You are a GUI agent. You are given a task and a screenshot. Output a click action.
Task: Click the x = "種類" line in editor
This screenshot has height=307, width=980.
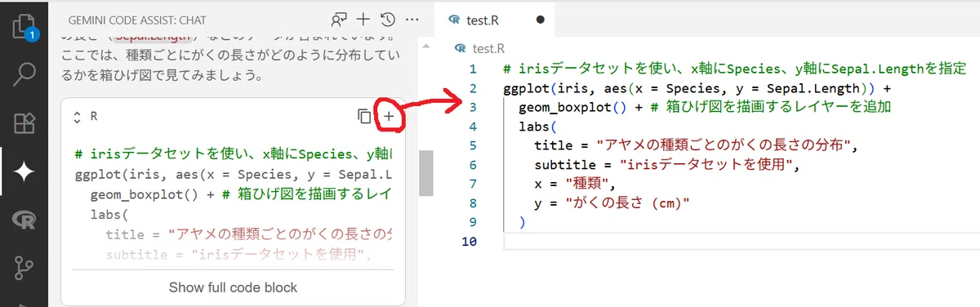tap(575, 184)
